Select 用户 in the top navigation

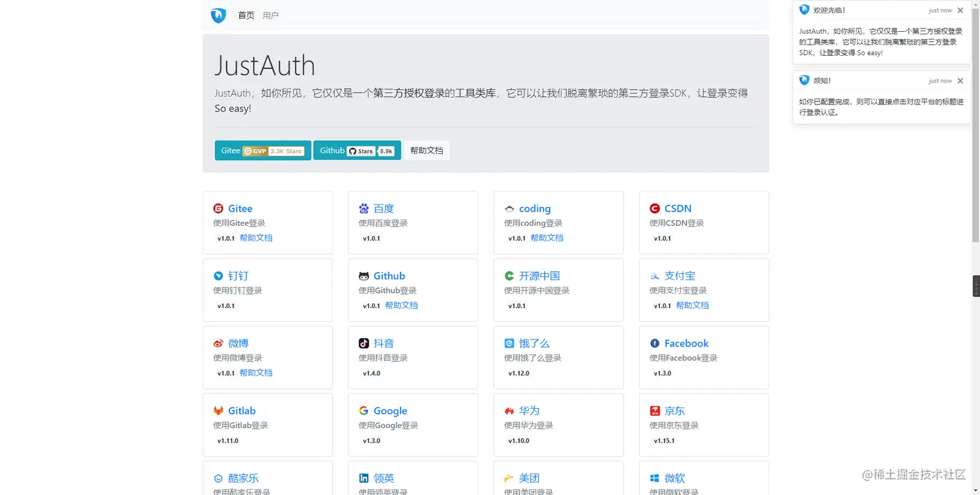(271, 15)
